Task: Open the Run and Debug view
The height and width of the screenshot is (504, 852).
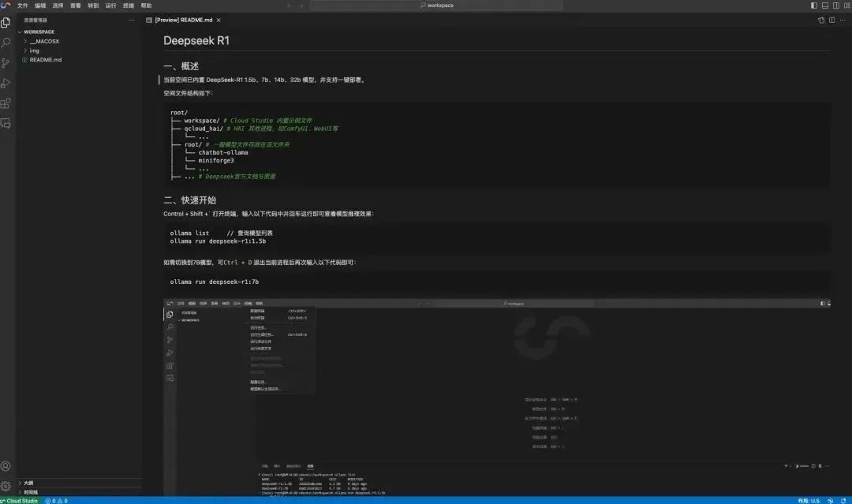Action: (x=6, y=83)
